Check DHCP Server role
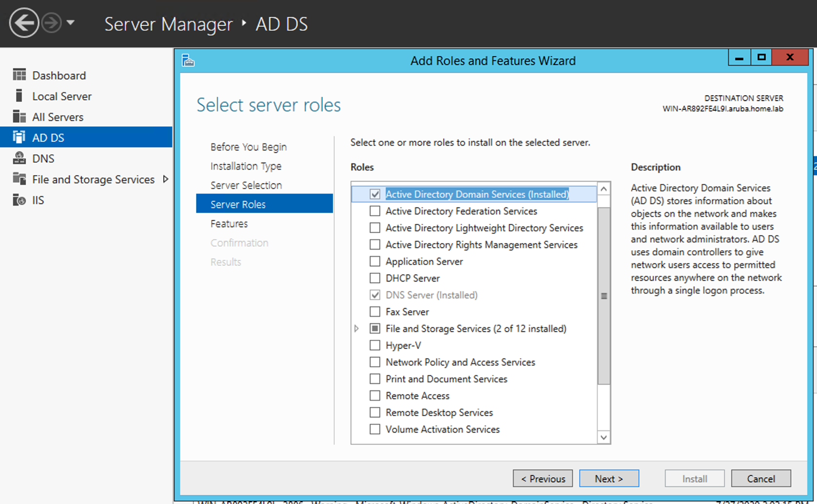Viewport: 817px width, 504px height. click(375, 278)
